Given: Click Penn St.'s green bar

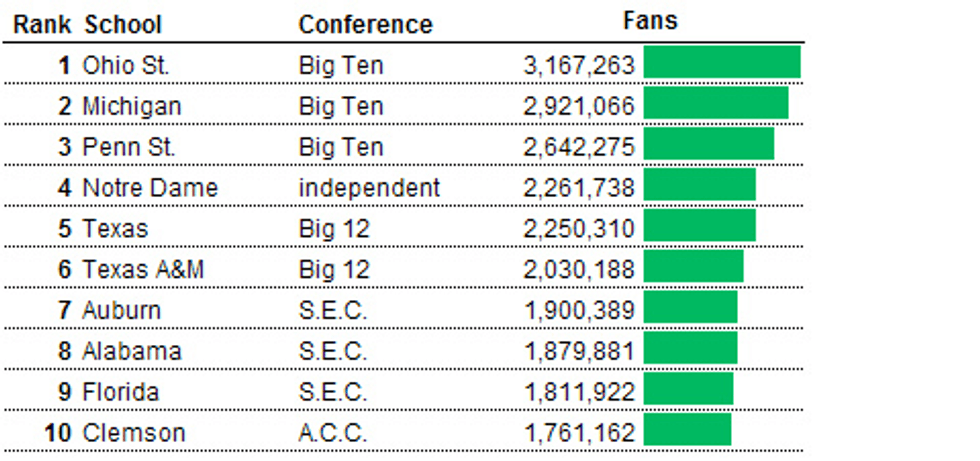Looking at the screenshot, I should pyautogui.click(x=709, y=144).
